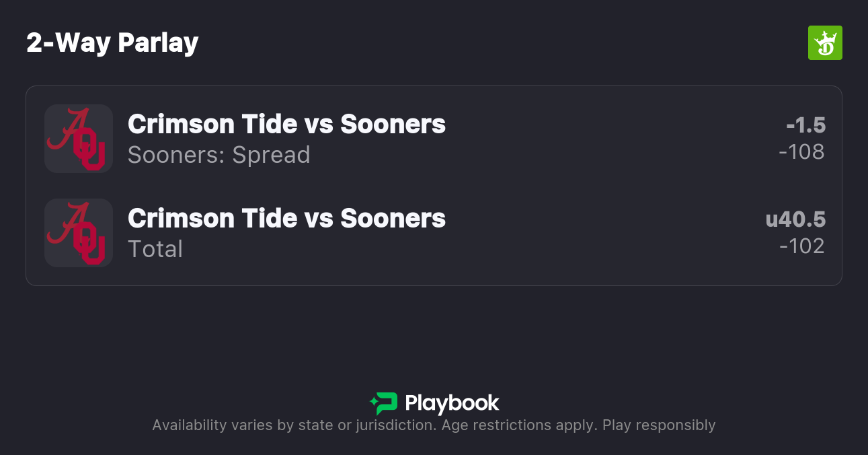Click the Playbook brand name text

click(x=452, y=403)
